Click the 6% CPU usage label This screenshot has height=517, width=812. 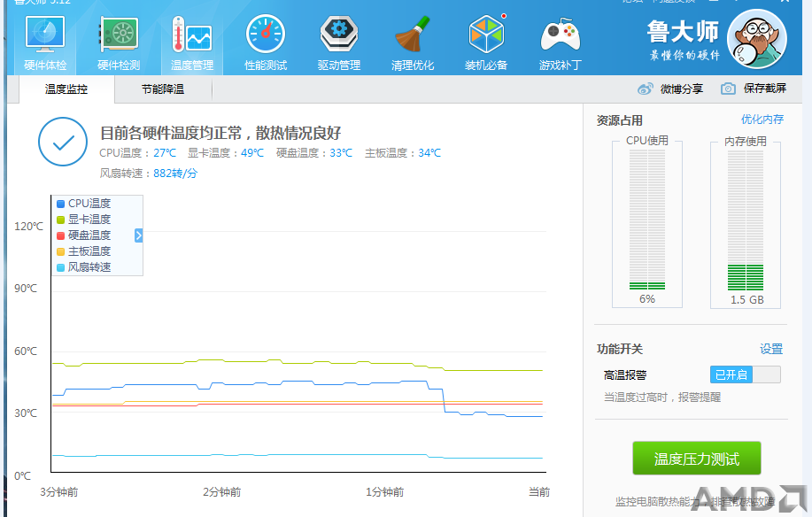click(x=647, y=299)
